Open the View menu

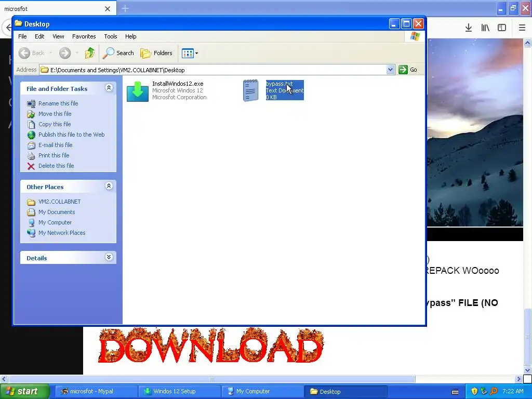pos(58,36)
